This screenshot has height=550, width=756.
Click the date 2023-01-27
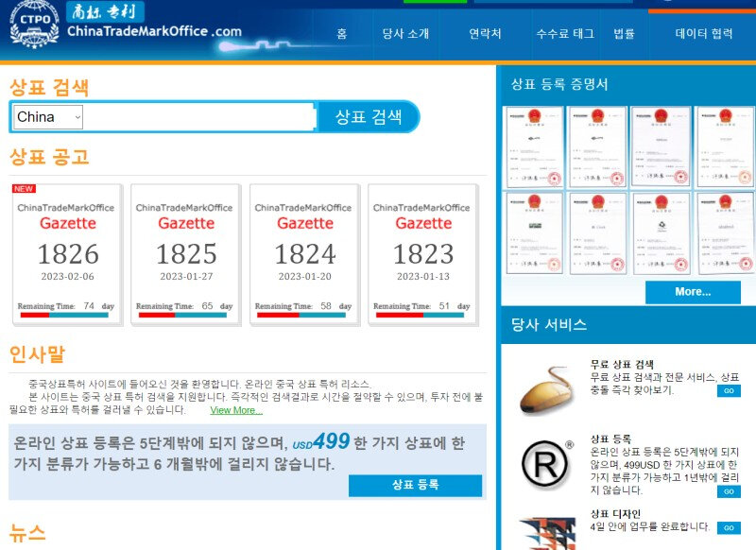[x=186, y=277]
